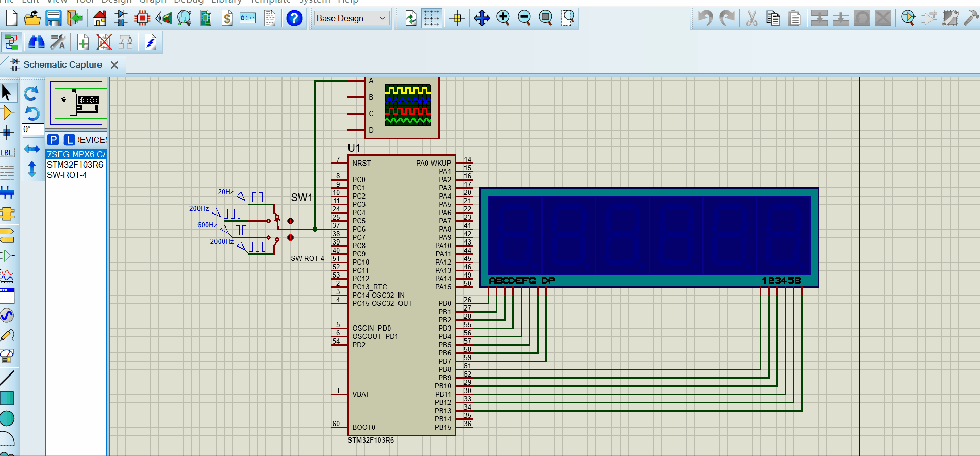This screenshot has width=980, height=456.
Task: Go to the Home page icon
Action: 99,18
